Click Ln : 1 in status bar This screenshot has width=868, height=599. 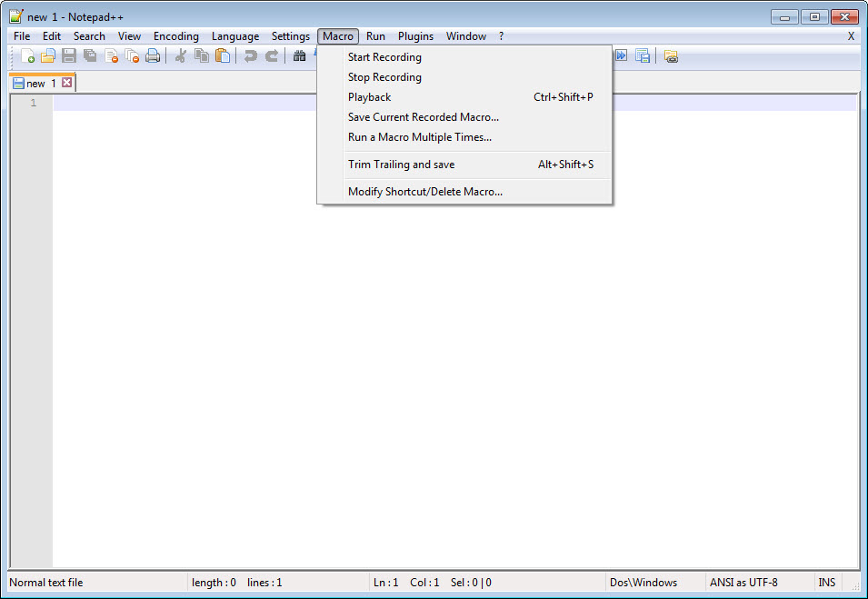(x=386, y=583)
